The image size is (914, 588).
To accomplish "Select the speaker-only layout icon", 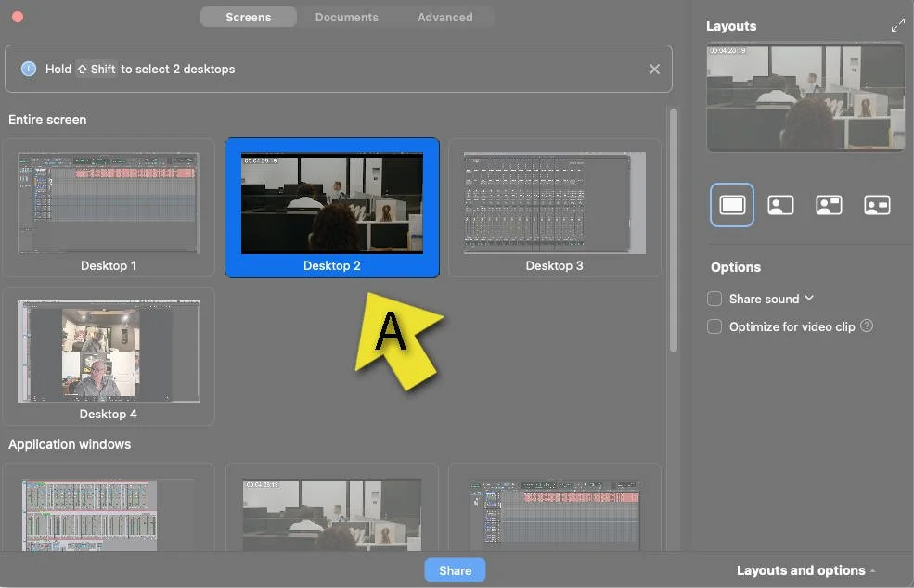I will click(x=780, y=205).
